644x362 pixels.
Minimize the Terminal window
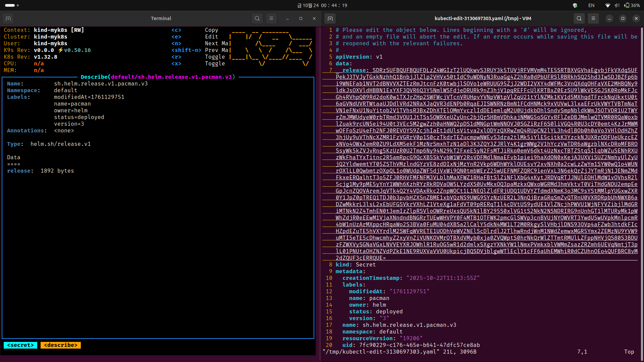pyautogui.click(x=287, y=18)
